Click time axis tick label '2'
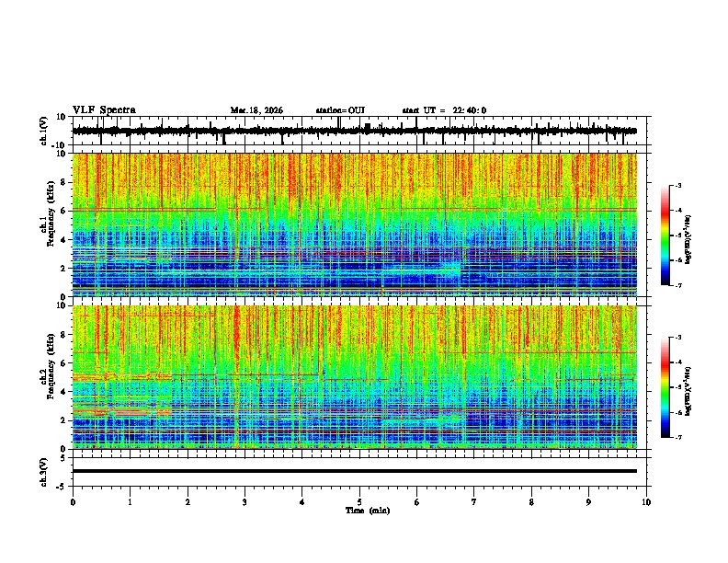 click(x=188, y=502)
